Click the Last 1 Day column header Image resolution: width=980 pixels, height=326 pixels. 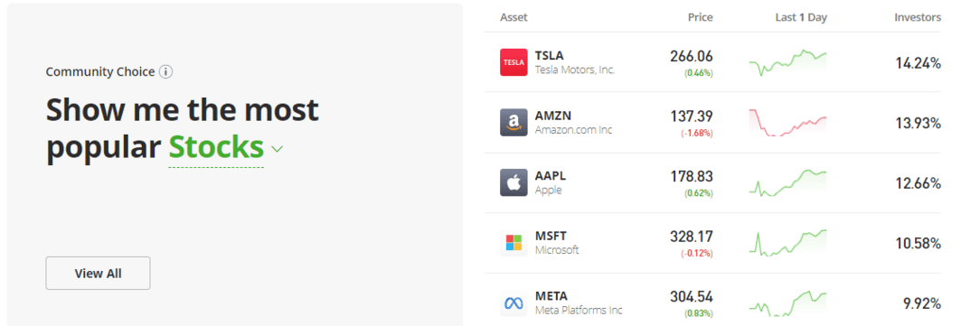coord(801,17)
